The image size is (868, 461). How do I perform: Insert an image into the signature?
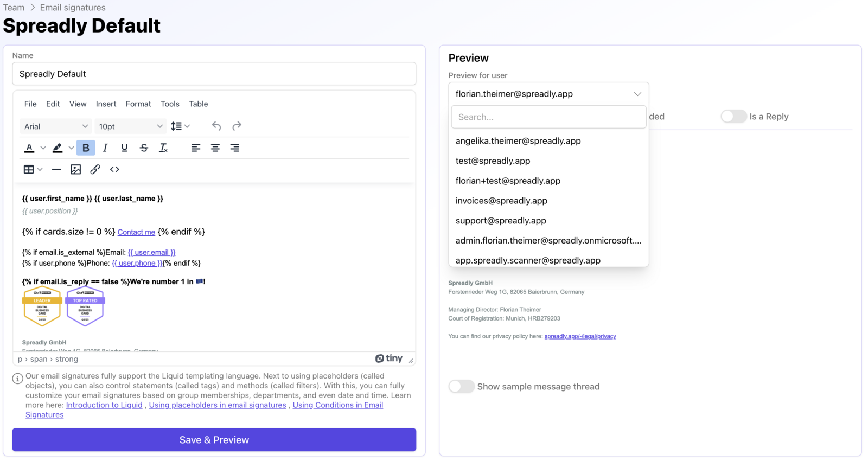(76, 170)
